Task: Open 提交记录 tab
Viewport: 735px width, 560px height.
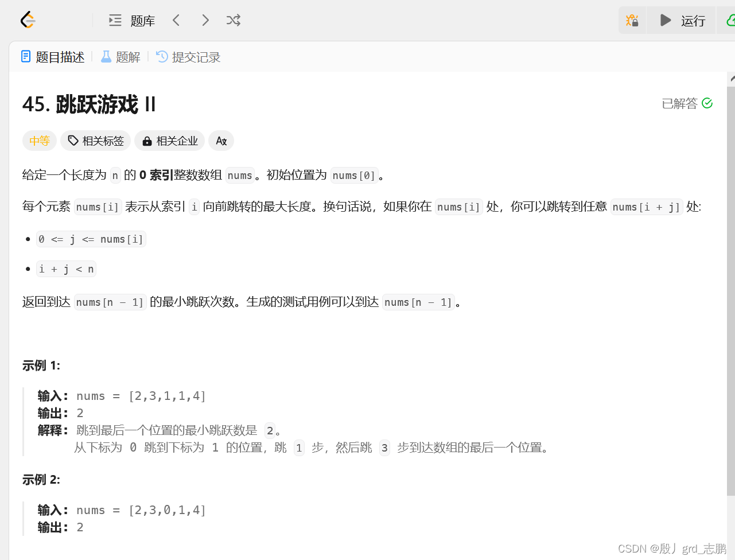Action: click(x=189, y=57)
